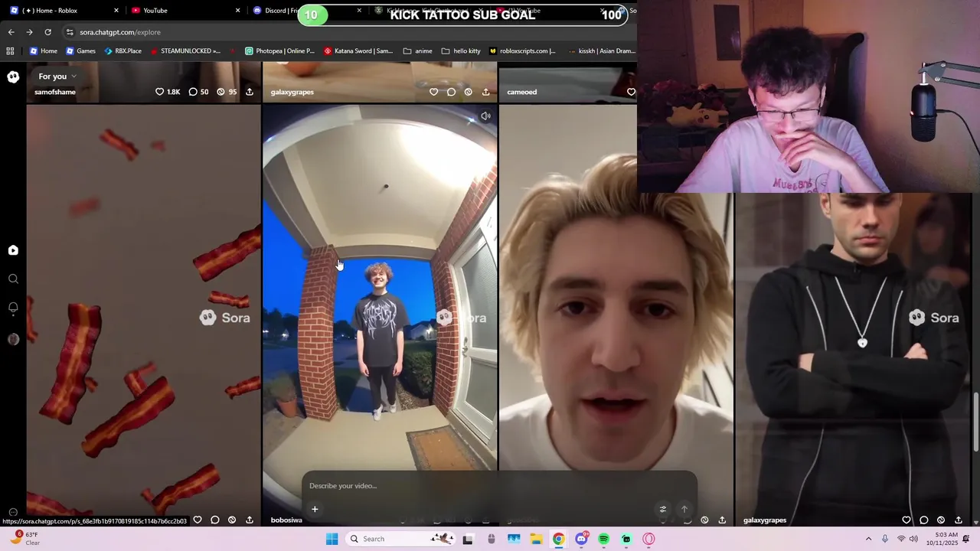This screenshot has width=980, height=551.
Task: Toggle sound on the doorbell camera video
Action: pyautogui.click(x=485, y=116)
